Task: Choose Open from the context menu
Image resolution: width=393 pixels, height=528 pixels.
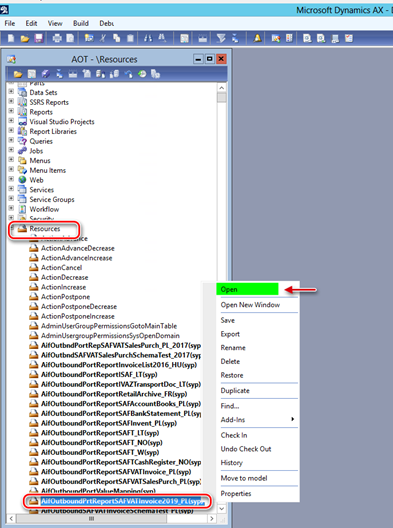Action: pyautogui.click(x=248, y=289)
